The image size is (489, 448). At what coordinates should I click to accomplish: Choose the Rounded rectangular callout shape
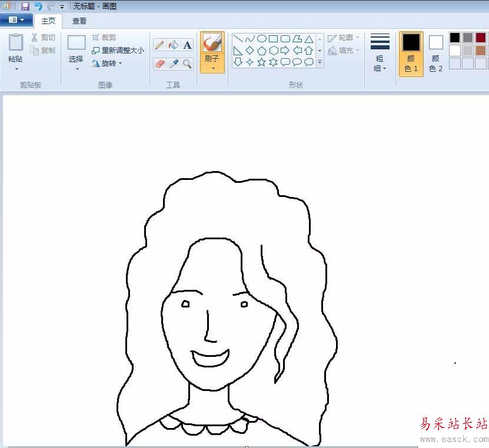[x=285, y=62]
